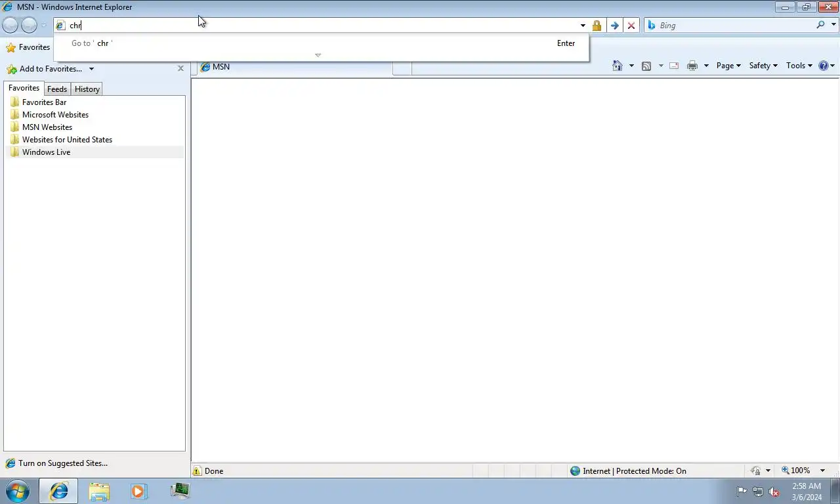Screen dimensions: 840x504
Task: Open the Windows Start menu
Action: [x=17, y=491]
